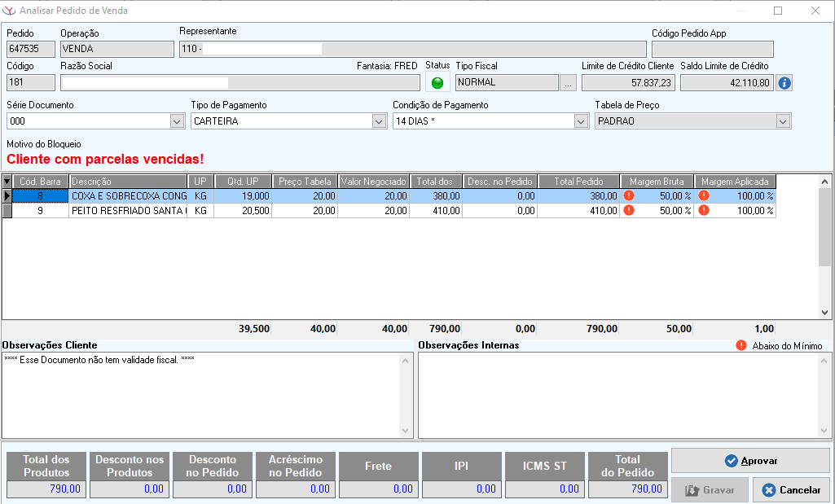Click the IPI value 0,00

point(462,489)
